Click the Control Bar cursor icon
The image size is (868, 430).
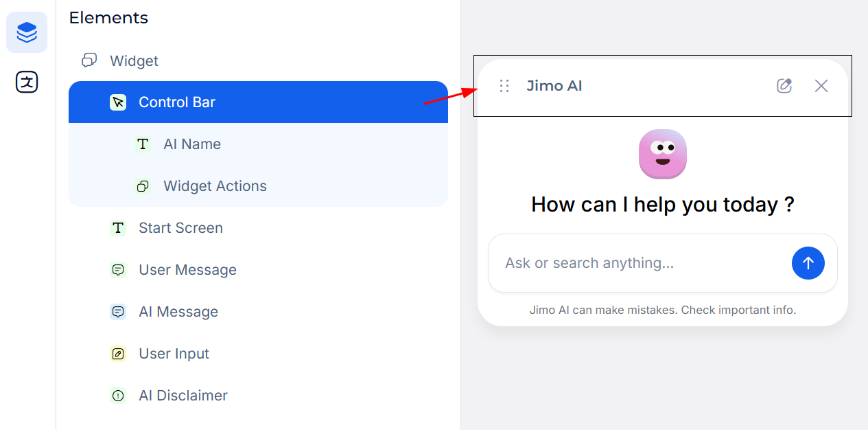pyautogui.click(x=118, y=102)
